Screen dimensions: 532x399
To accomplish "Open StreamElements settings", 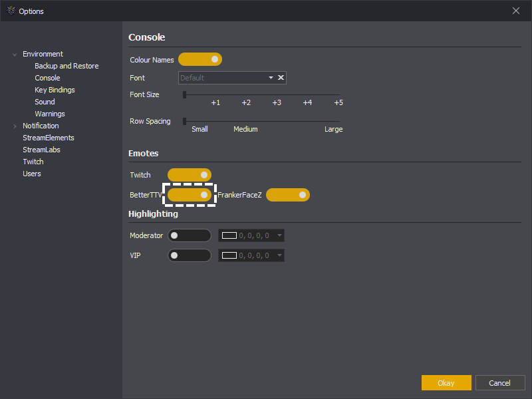I will 48,138.
